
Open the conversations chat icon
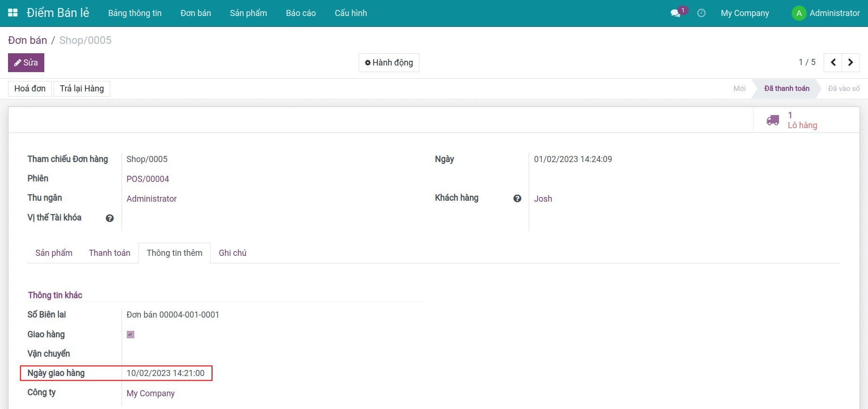click(x=676, y=13)
